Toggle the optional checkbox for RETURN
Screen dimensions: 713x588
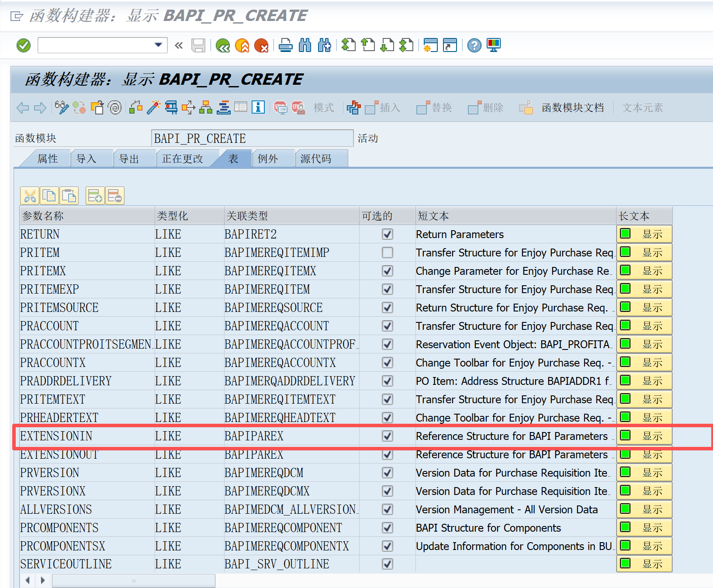[387, 234]
